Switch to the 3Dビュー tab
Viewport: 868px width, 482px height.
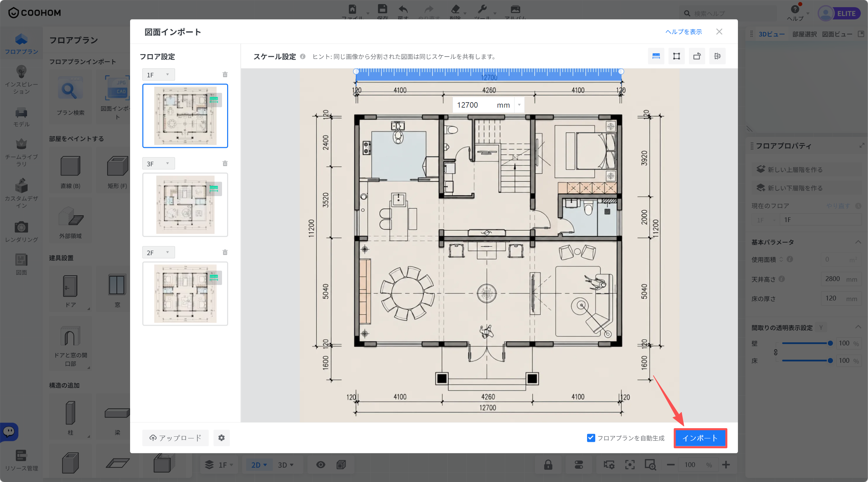pos(771,34)
